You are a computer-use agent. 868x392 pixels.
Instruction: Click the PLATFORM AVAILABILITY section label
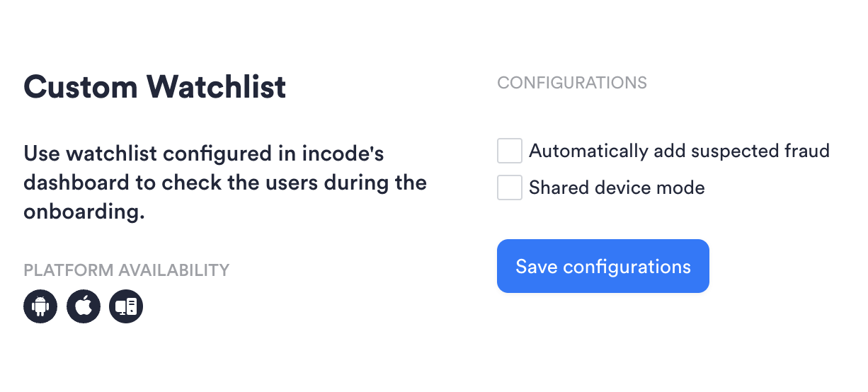click(x=127, y=270)
